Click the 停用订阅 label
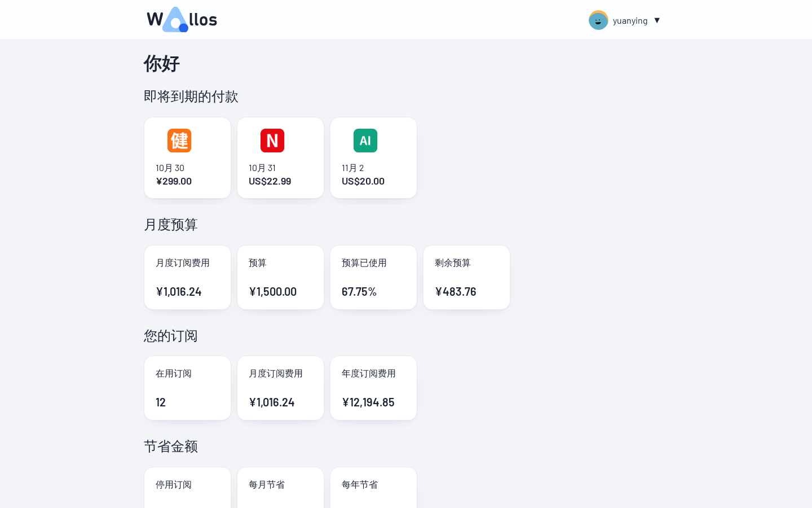Viewport: 812px width, 508px height. [174, 485]
